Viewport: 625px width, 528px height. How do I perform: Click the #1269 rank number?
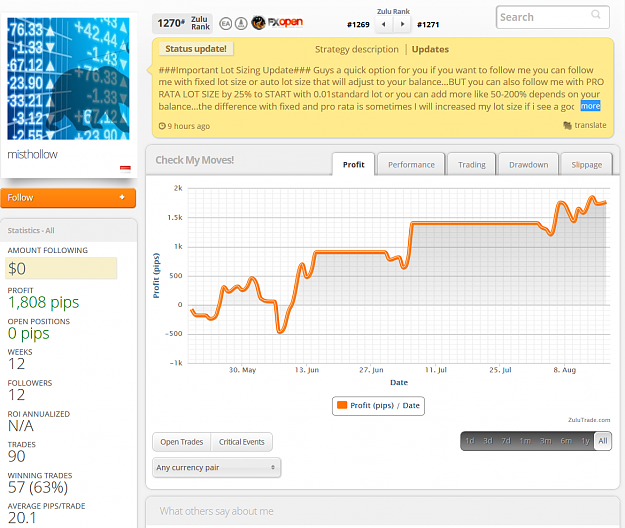point(358,25)
